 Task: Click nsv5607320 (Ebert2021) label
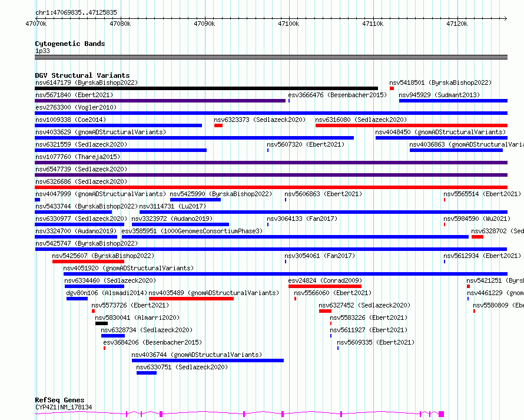306,144
